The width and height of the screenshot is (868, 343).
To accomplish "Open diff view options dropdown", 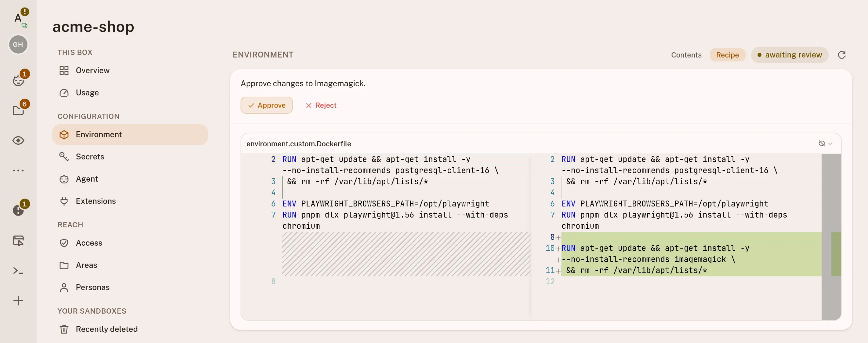I will pyautogui.click(x=825, y=143).
